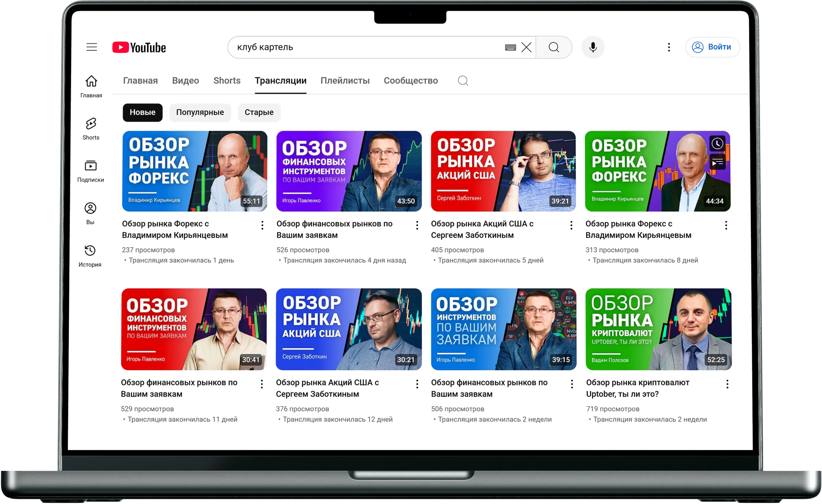Switch to the Плейлисты tab
This screenshot has height=504, width=822.
click(345, 81)
